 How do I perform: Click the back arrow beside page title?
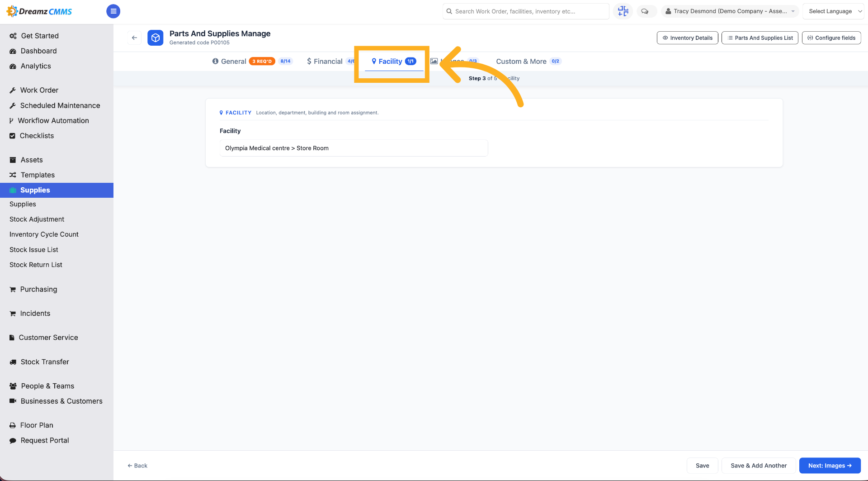pos(134,38)
